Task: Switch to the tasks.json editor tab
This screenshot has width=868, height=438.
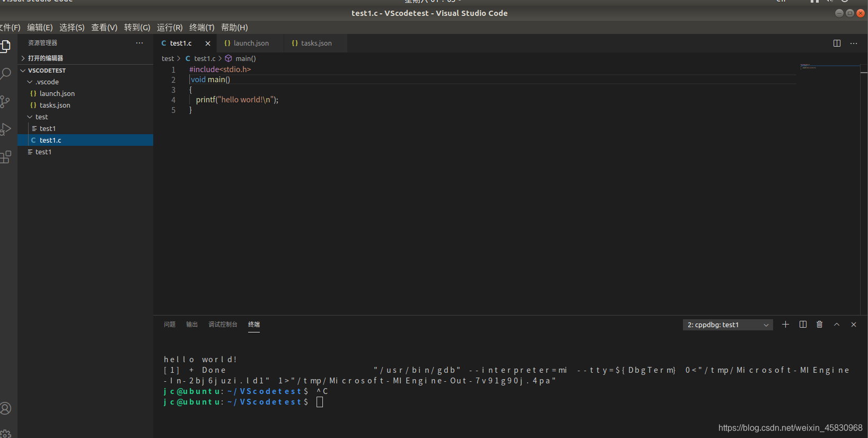Action: (x=316, y=43)
